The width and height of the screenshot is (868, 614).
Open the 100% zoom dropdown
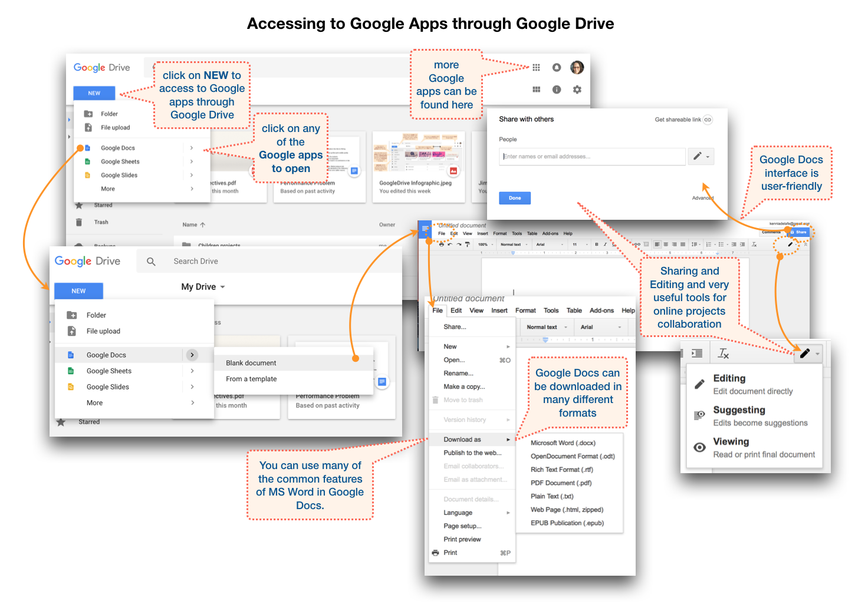pyautogui.click(x=486, y=245)
